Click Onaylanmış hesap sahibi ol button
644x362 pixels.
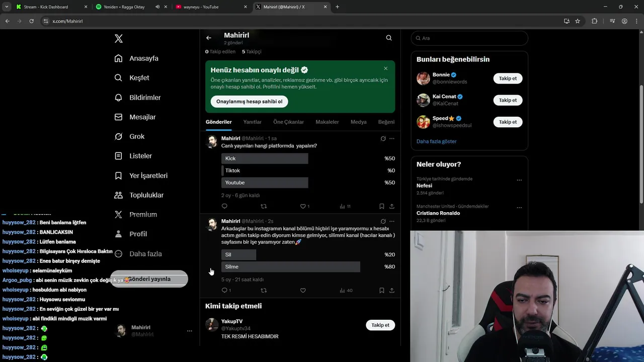pyautogui.click(x=249, y=102)
